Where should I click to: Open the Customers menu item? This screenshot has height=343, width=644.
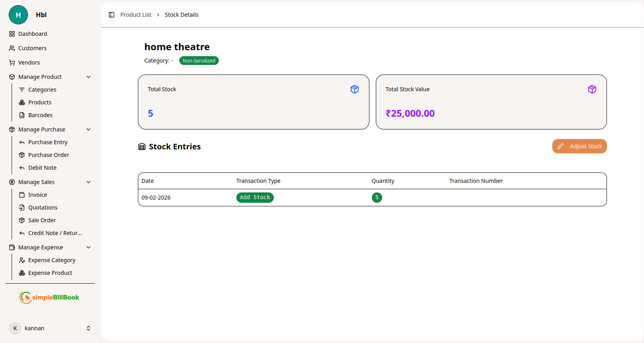pos(32,48)
